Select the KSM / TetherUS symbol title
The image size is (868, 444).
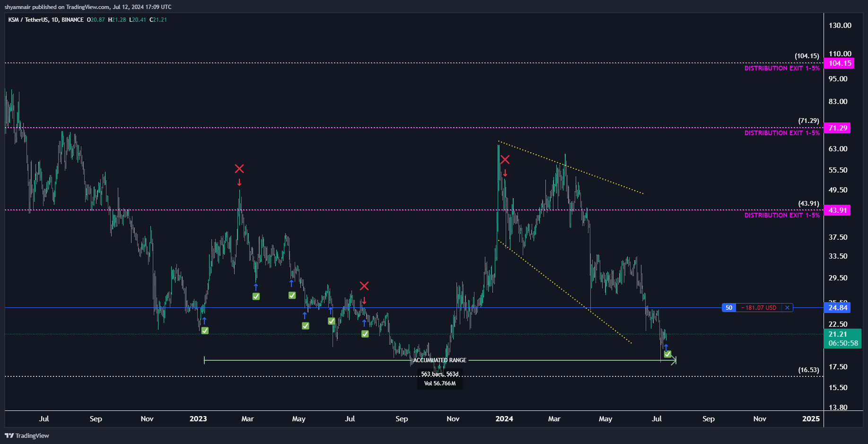click(x=46, y=20)
